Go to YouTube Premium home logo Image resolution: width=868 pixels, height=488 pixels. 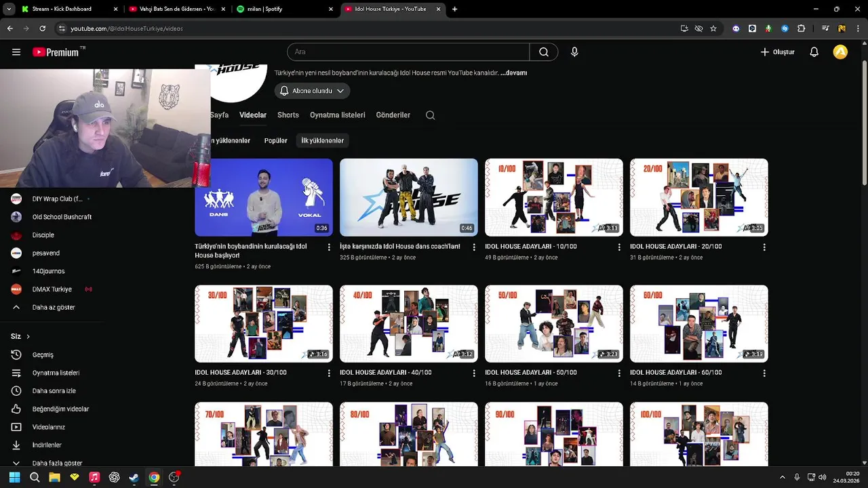[56, 52]
